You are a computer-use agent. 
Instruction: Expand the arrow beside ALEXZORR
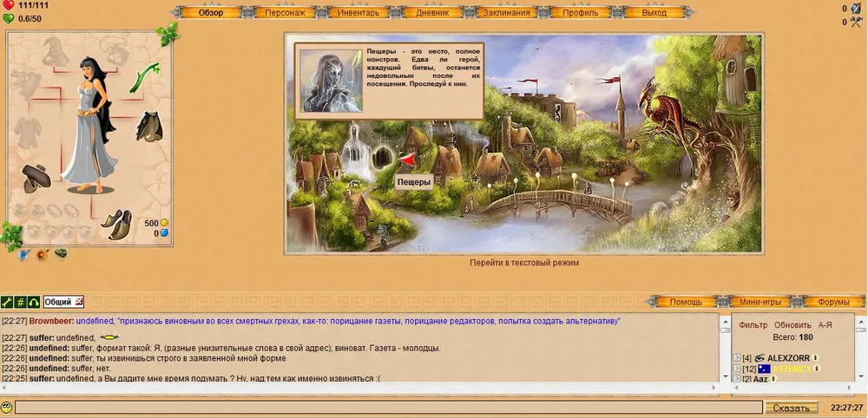tap(737, 358)
